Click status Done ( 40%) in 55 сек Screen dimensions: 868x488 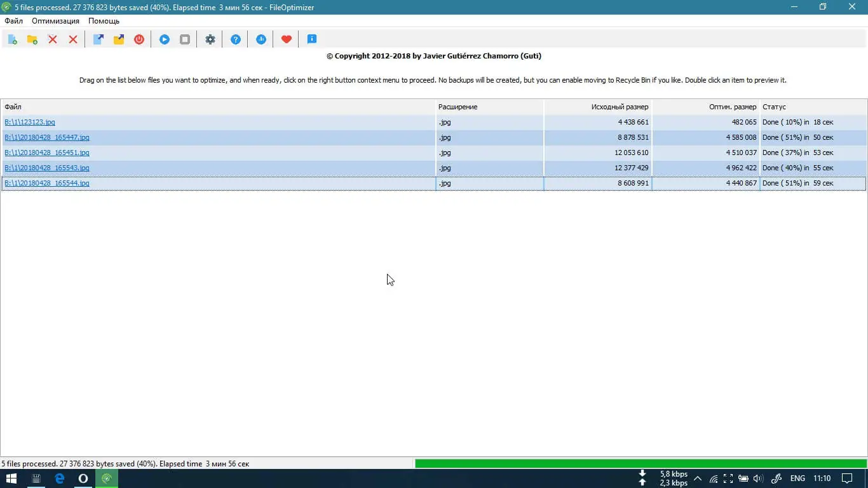coord(797,168)
